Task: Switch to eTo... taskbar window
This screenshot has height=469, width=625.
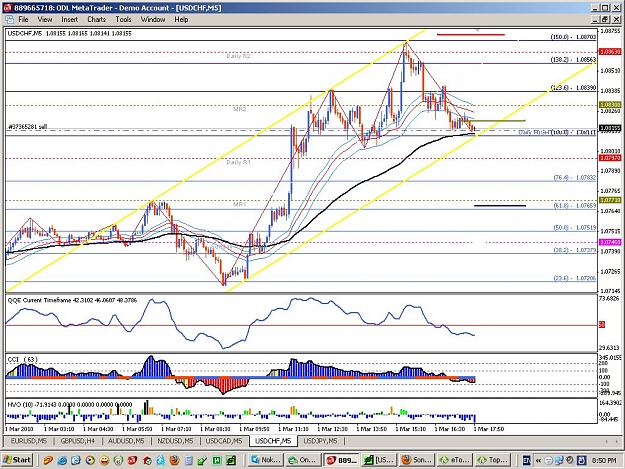Action: pos(454,460)
